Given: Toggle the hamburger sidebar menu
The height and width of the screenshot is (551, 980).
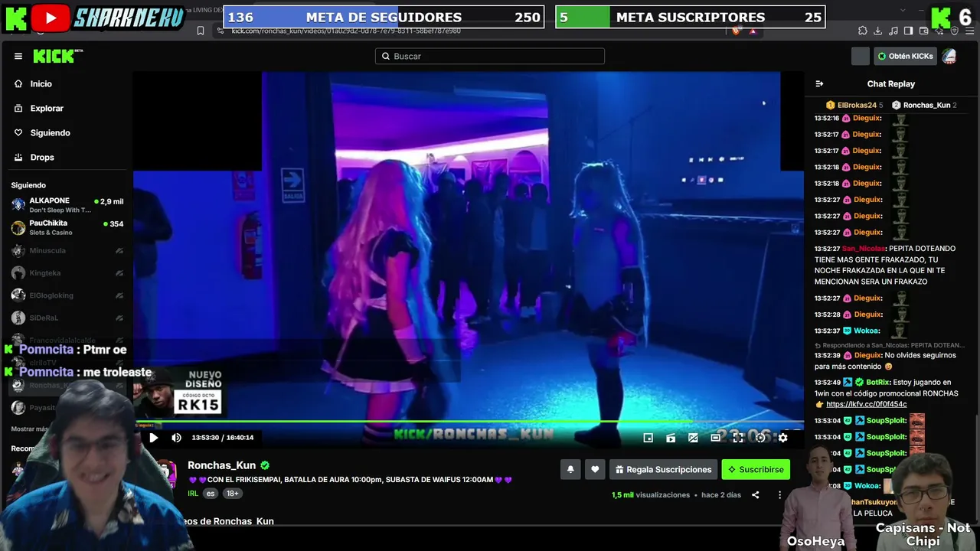Looking at the screenshot, I should pyautogui.click(x=18, y=56).
